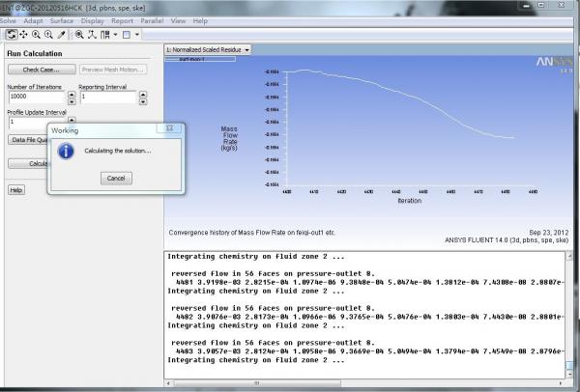Select the Zoom to Area tool

pos(48,35)
